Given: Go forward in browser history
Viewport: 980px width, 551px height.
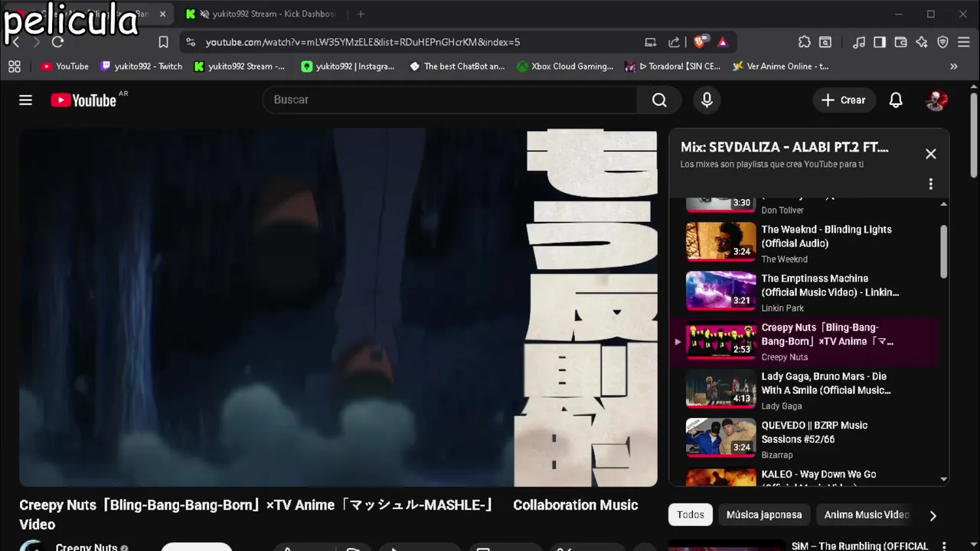Looking at the screenshot, I should tap(36, 42).
